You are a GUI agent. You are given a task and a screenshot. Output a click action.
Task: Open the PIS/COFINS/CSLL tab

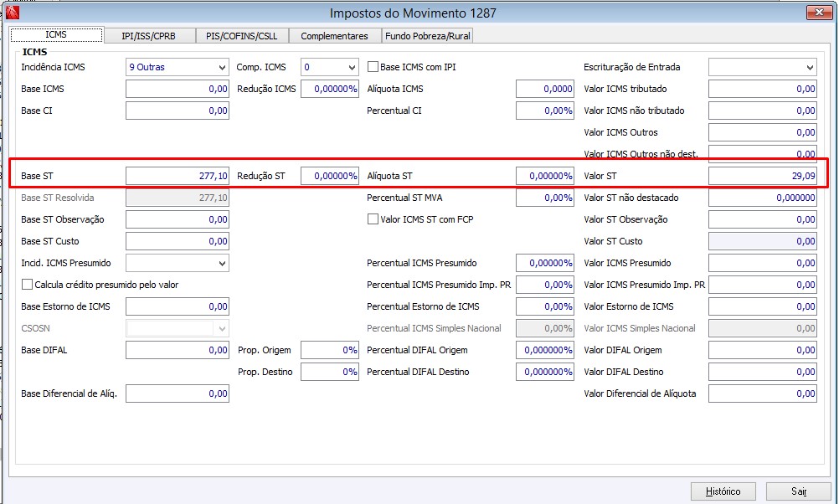pyautogui.click(x=242, y=36)
